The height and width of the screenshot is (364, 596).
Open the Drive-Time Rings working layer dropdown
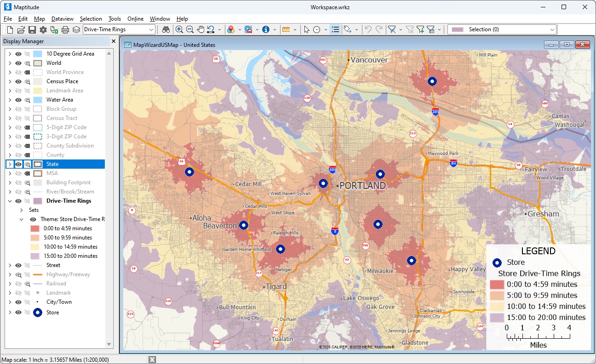click(151, 29)
